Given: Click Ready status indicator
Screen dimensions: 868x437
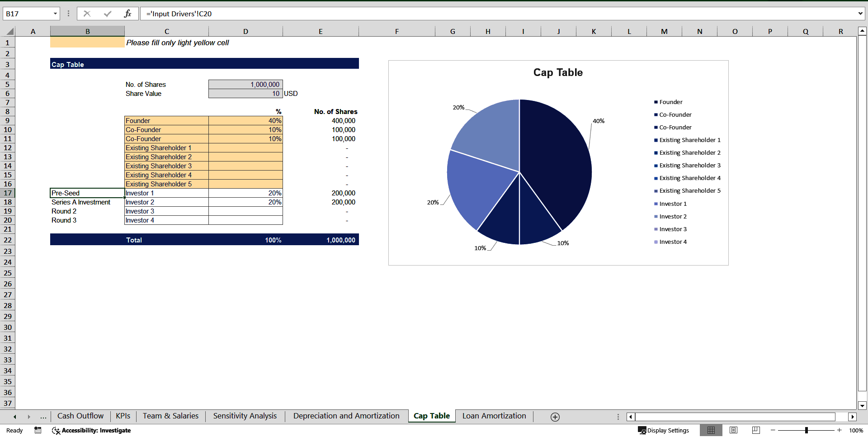Looking at the screenshot, I should pyautogui.click(x=14, y=430).
